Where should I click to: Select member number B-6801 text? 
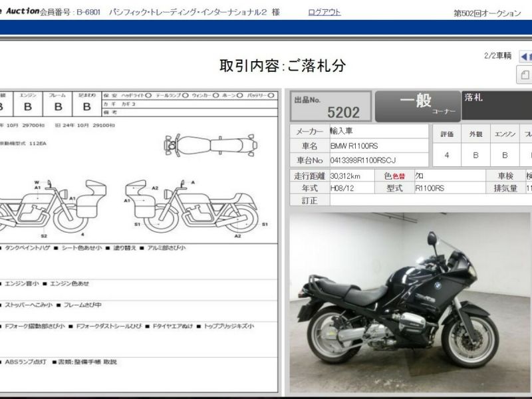pos(88,13)
